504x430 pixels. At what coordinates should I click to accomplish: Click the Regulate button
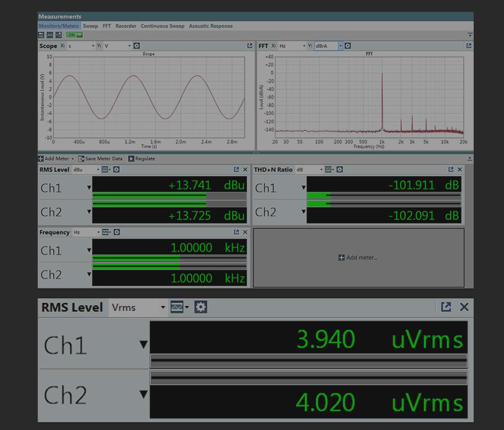(x=141, y=159)
